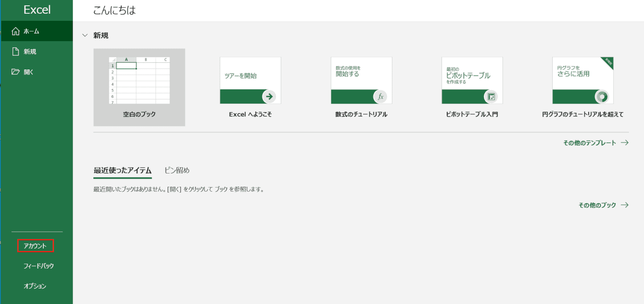
Task: Click the 新規 section heading
Action: [x=101, y=35]
